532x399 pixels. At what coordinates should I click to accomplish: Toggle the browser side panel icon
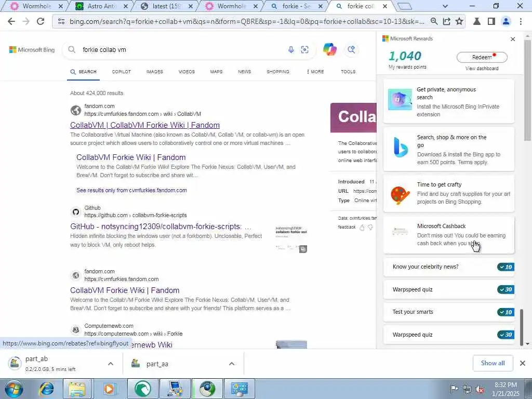[491, 21]
